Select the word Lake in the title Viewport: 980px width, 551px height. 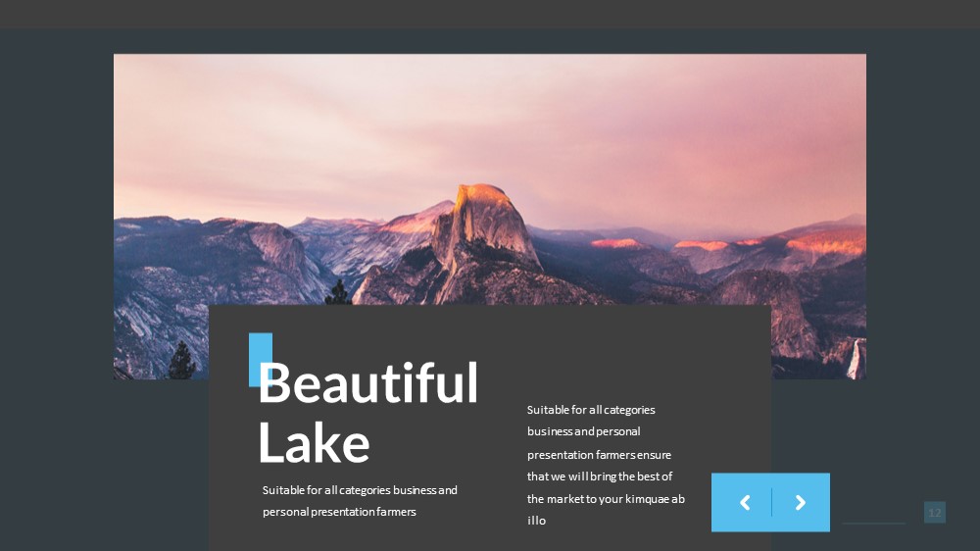click(x=314, y=441)
